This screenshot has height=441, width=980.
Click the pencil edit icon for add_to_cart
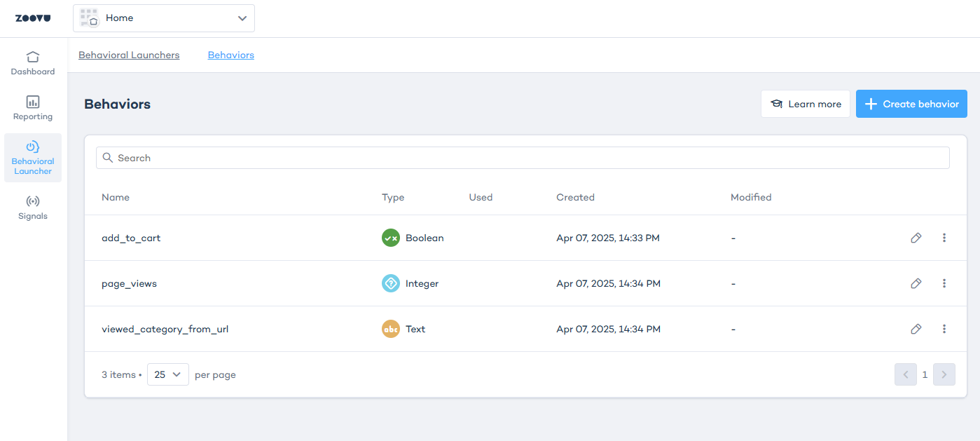click(916, 238)
